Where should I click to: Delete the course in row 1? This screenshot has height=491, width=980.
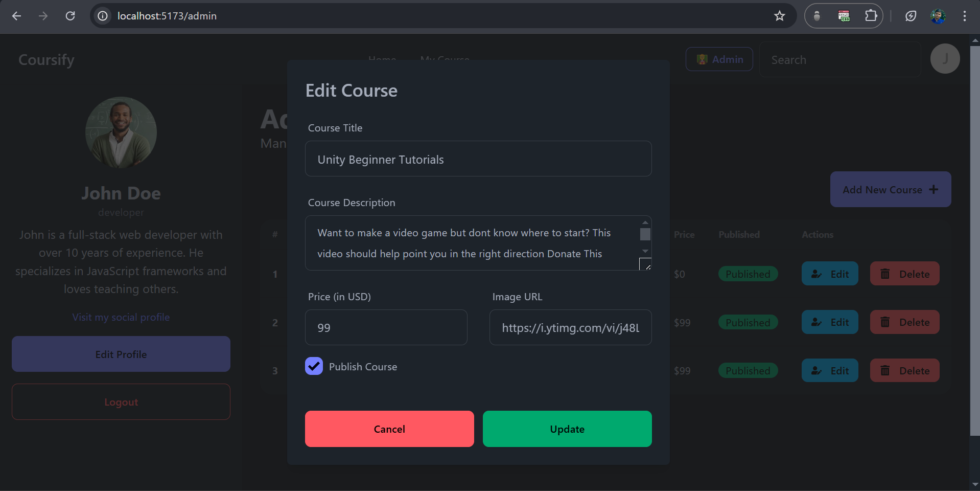pyautogui.click(x=904, y=274)
